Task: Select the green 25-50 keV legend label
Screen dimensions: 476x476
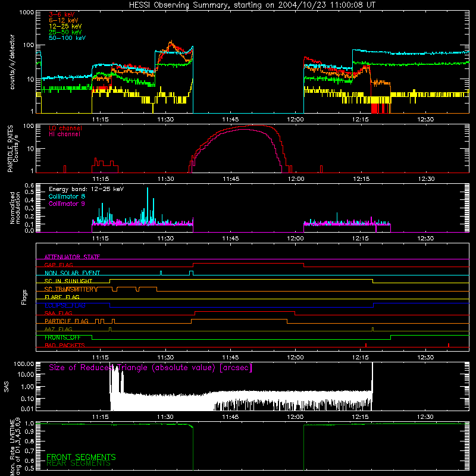Action: click(65, 32)
